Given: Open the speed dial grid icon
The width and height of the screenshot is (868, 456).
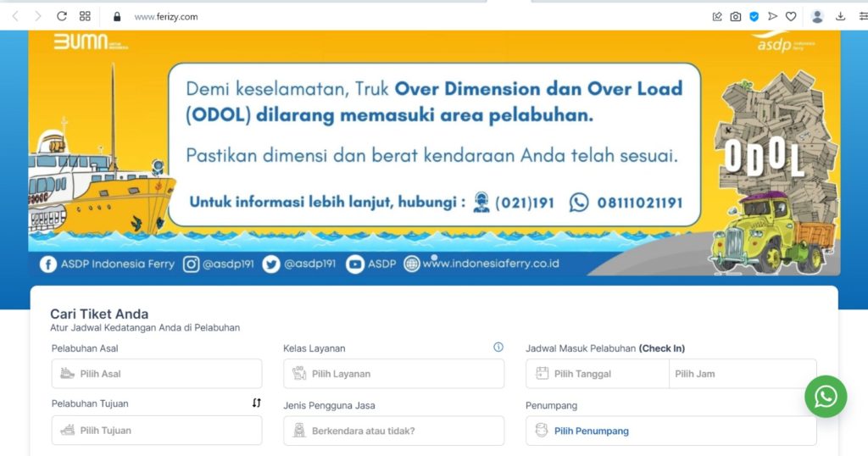Looking at the screenshot, I should [x=85, y=16].
